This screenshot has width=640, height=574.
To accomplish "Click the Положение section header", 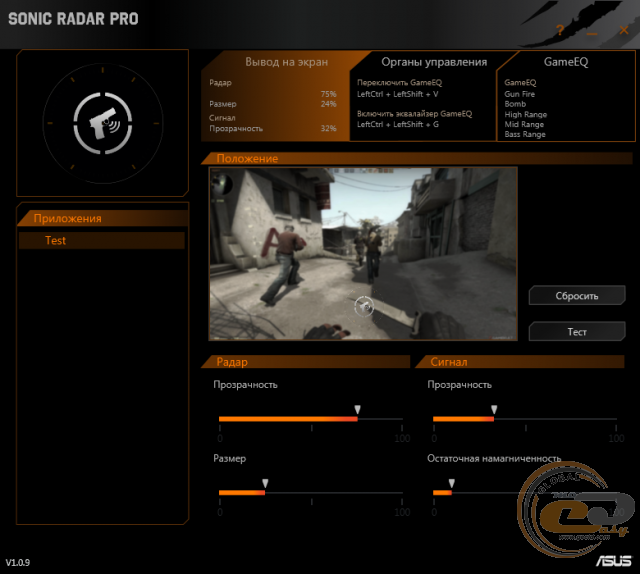I will point(416,158).
